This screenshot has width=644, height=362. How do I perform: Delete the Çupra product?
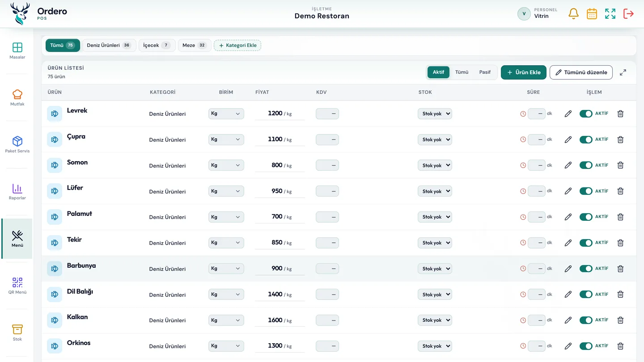[x=620, y=139]
